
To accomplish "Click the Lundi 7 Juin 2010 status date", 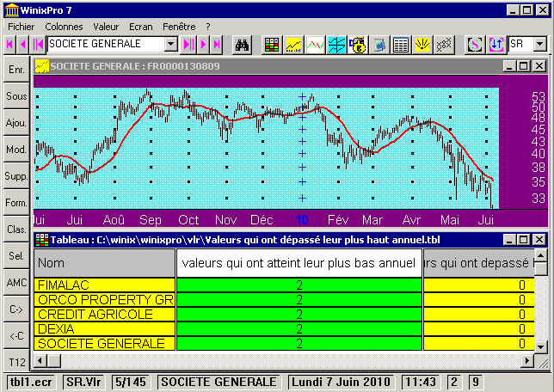I will (x=341, y=382).
